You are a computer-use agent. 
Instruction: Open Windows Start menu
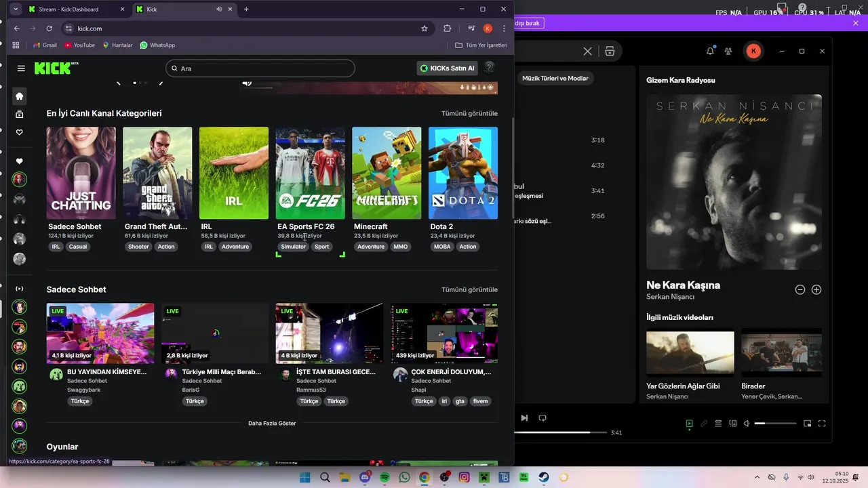coord(304,477)
